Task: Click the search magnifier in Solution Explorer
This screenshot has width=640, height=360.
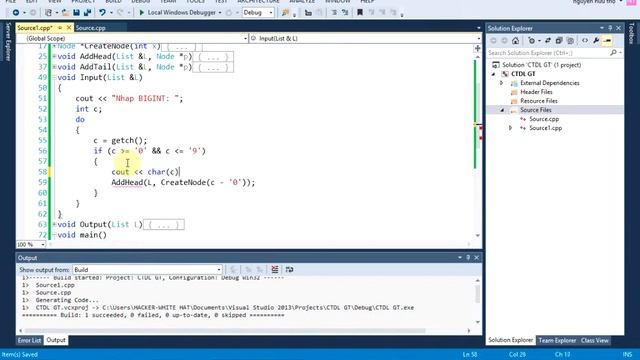Action: pos(613,53)
